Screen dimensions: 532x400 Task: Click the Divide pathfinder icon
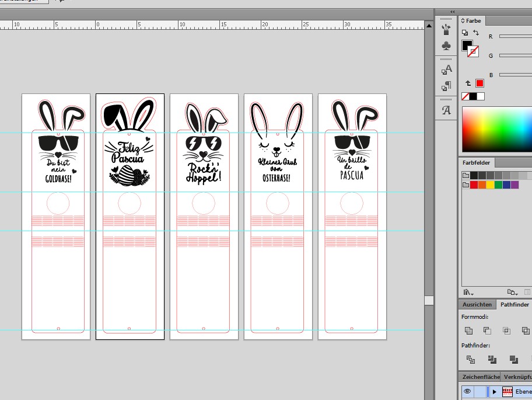tap(471, 359)
